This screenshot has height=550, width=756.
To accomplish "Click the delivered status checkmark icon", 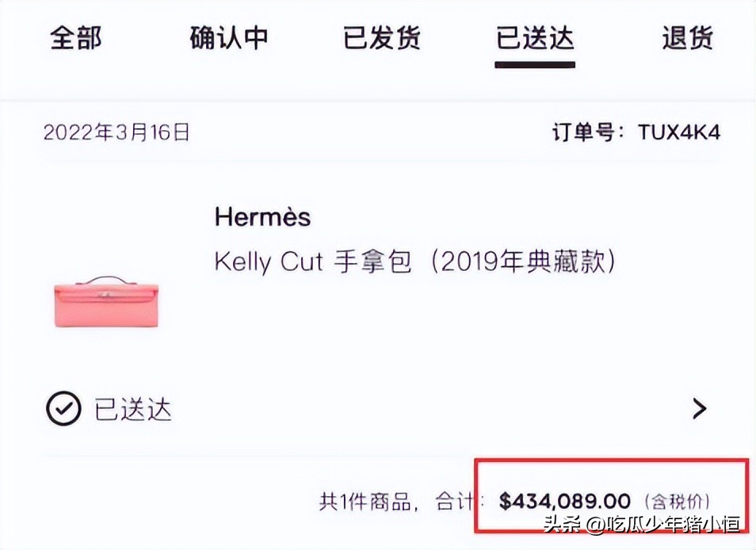I will [x=59, y=408].
